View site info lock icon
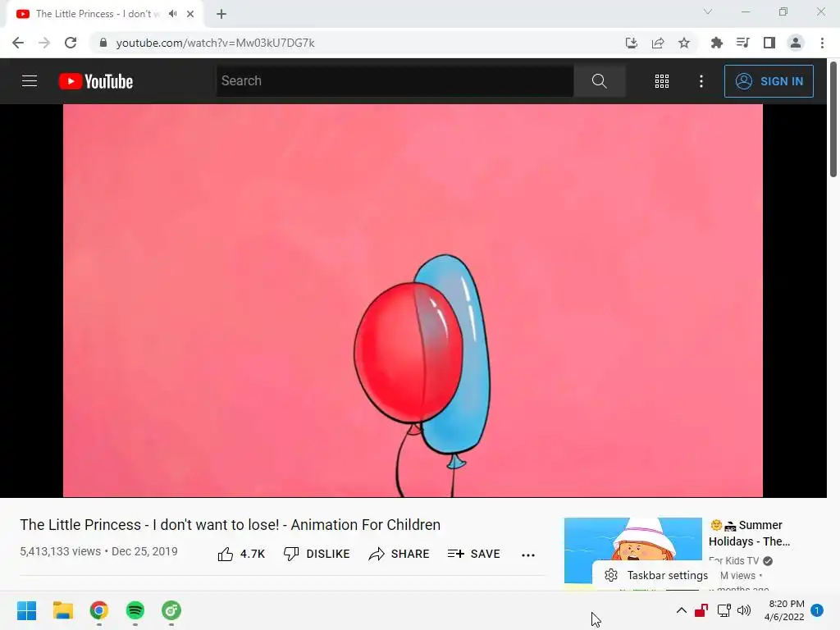The height and width of the screenshot is (630, 840). point(103,43)
